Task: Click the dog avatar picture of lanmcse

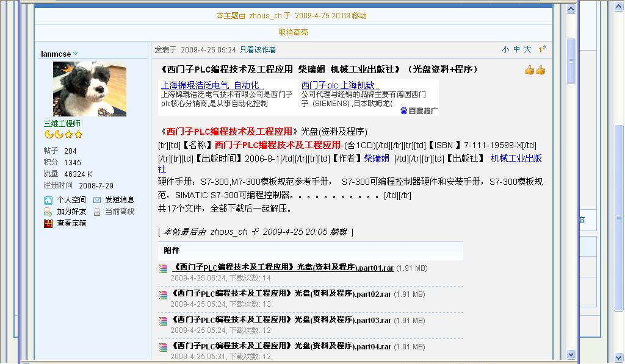Action: pyautogui.click(x=90, y=89)
